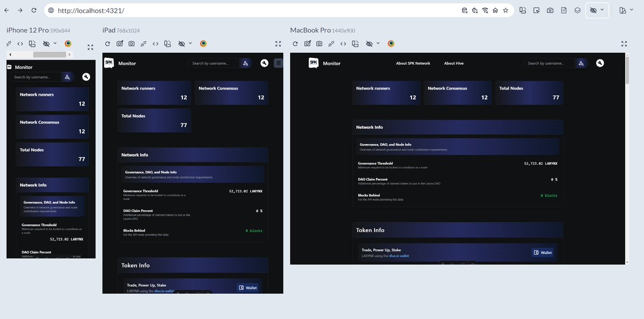This screenshot has width=644, height=319.
Task: Go forward in browser history
Action: (20, 10)
